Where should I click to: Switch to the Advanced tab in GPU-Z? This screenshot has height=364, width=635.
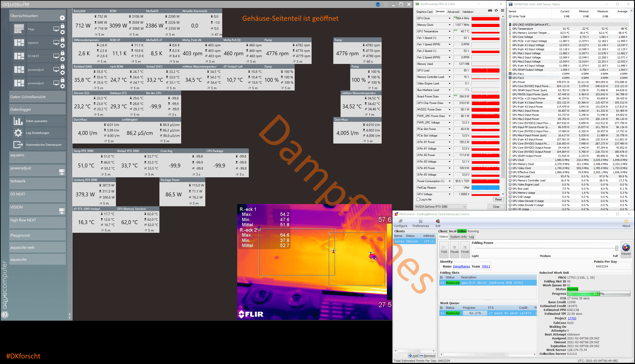453,12
